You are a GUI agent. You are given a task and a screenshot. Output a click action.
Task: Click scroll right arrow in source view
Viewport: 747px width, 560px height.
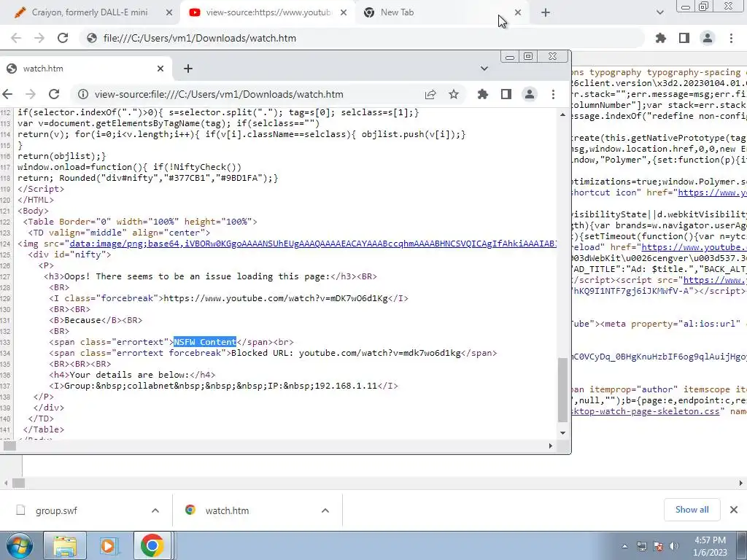550,446
